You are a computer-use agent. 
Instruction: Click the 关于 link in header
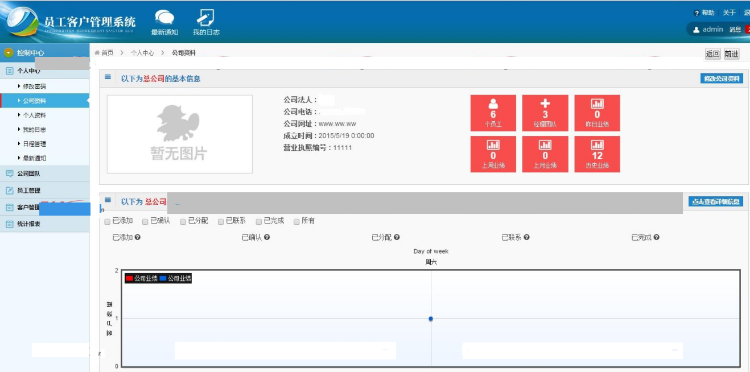(x=729, y=13)
